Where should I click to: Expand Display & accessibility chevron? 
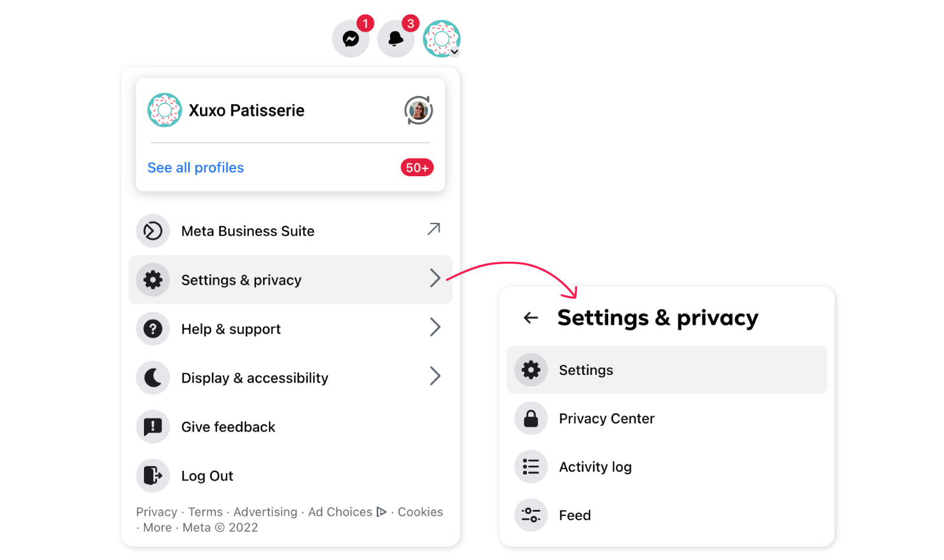pos(435,376)
